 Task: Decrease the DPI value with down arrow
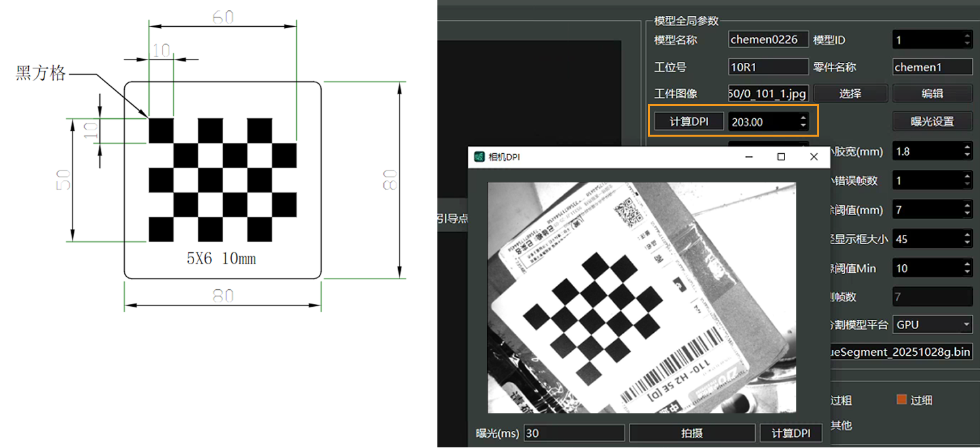point(803,126)
